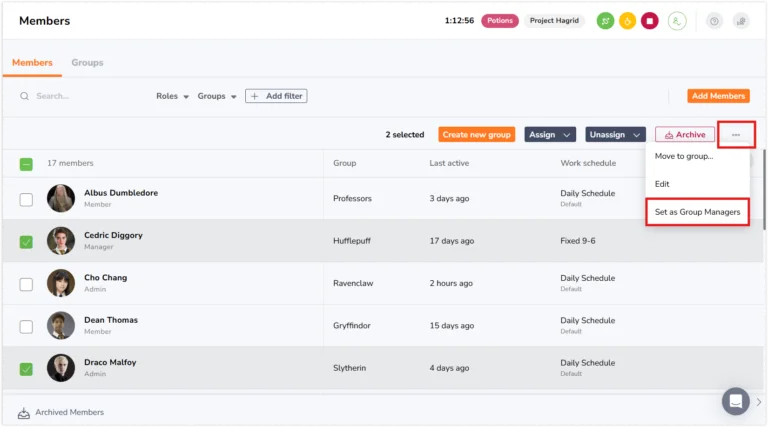Click the Fixed 9-6 schedule cell

[x=578, y=241]
